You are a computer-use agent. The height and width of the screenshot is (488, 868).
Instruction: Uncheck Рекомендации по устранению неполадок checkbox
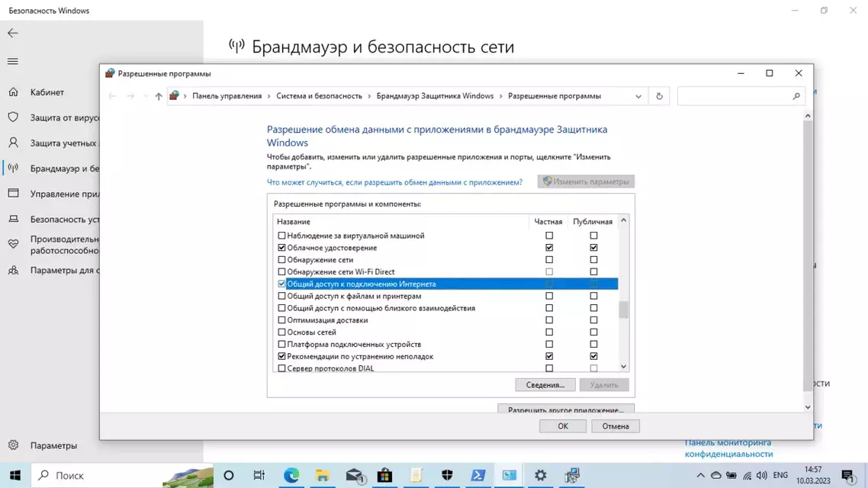coord(281,356)
